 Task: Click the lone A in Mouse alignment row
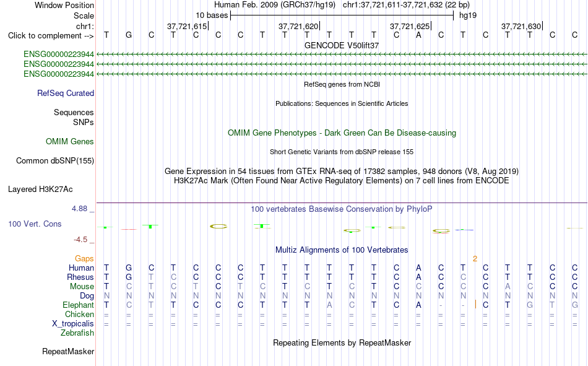(x=508, y=286)
